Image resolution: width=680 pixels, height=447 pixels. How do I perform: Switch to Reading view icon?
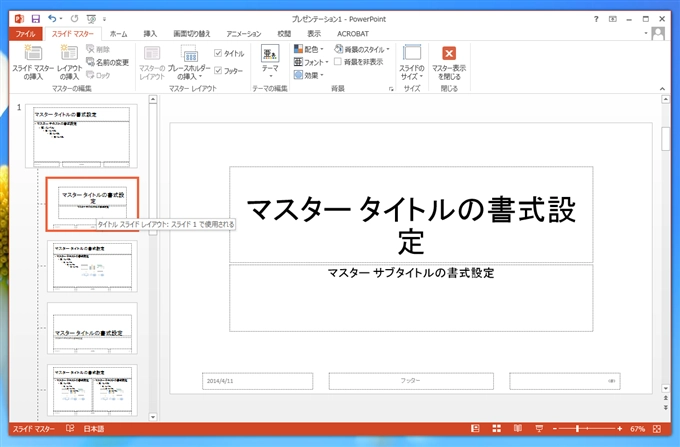click(518, 429)
